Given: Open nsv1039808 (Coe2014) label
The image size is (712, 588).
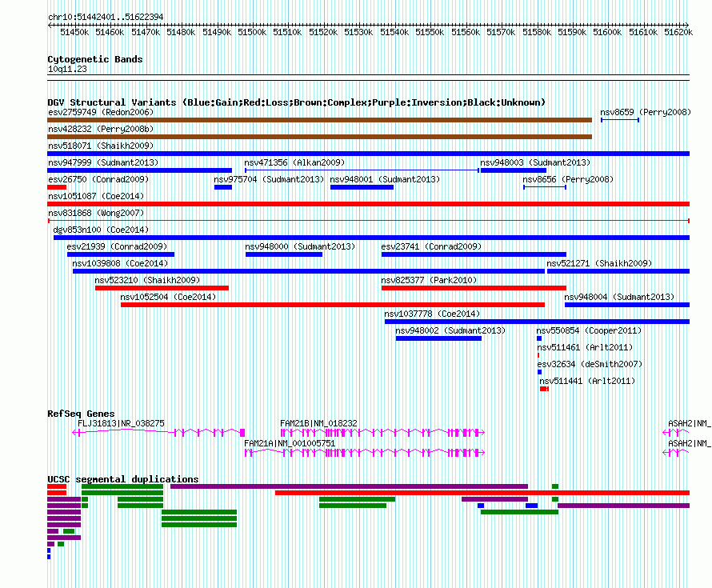Looking at the screenshot, I should [120, 263].
